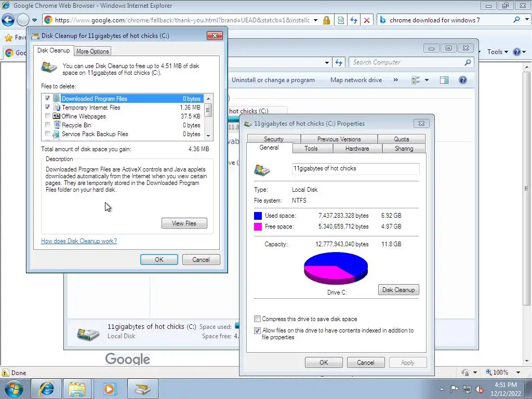Enable Compress this drive to save disk space
Viewport: 532px width, 399px height.
tap(258, 319)
